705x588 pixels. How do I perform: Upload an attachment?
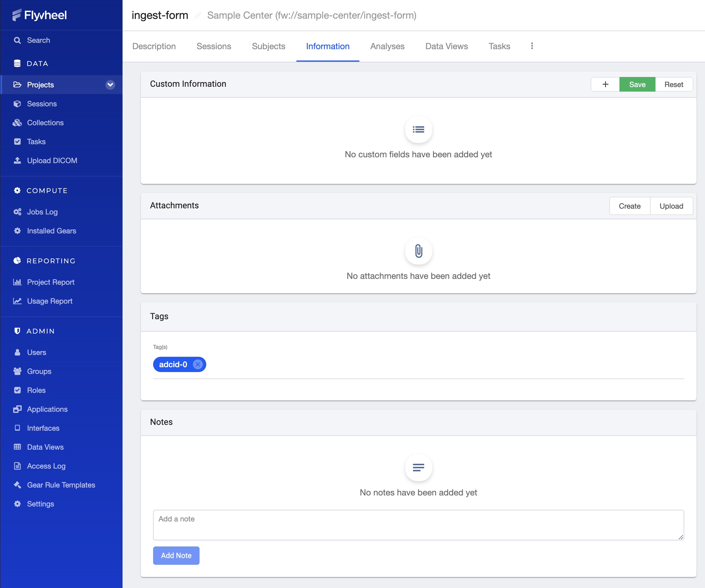(x=671, y=206)
